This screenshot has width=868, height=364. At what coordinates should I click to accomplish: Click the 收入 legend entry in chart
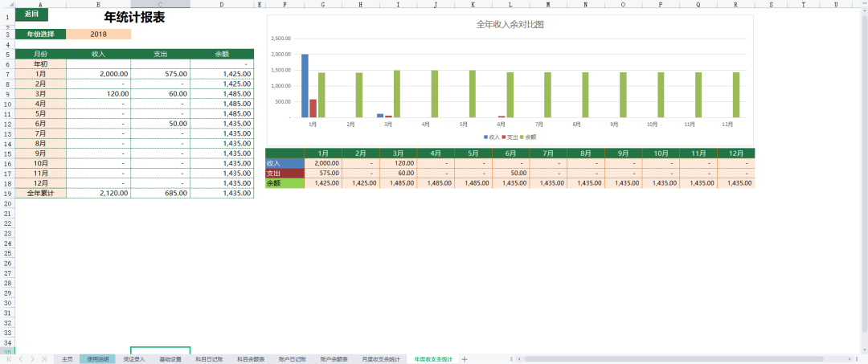[x=492, y=136]
